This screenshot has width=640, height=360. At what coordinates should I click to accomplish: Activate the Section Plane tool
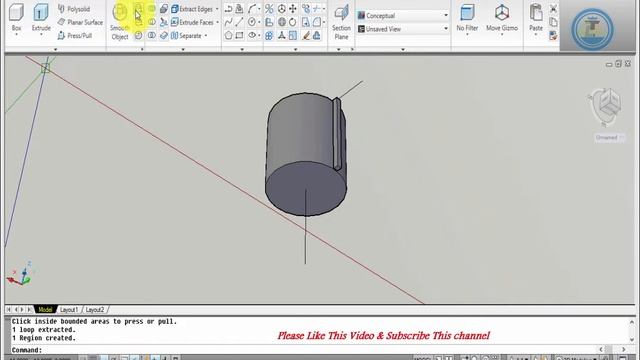tap(341, 21)
